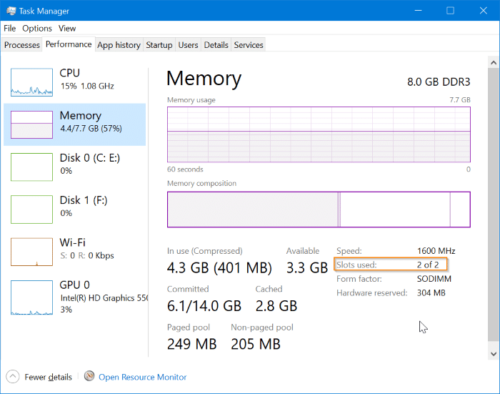Click the Resource Monitor icon

[89, 376]
